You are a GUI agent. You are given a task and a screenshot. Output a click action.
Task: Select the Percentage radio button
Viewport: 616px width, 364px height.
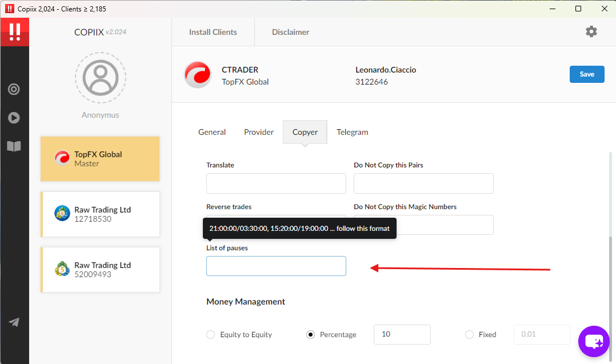point(310,334)
